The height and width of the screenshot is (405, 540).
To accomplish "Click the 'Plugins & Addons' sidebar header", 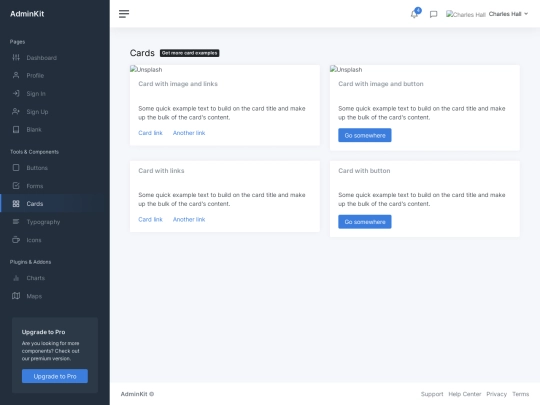I will point(30,262).
